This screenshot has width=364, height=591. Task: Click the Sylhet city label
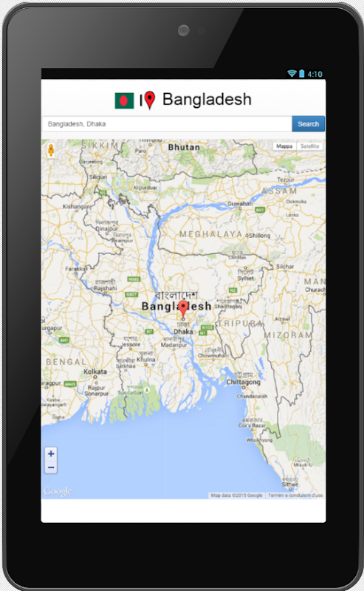tap(246, 279)
